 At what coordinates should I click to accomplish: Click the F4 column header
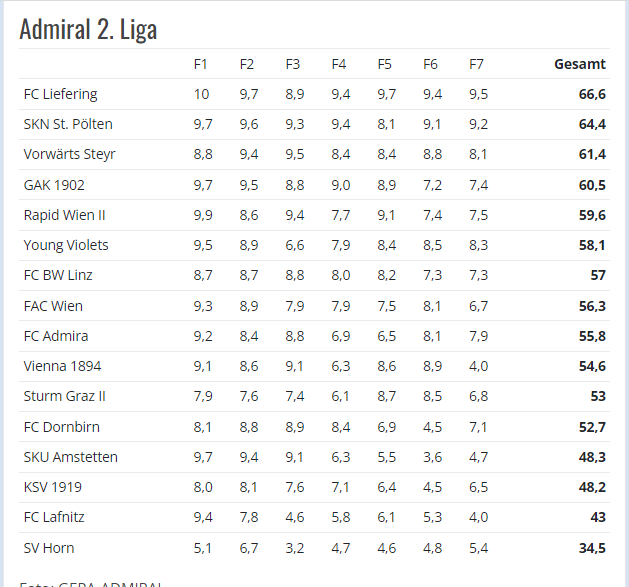pyautogui.click(x=339, y=64)
